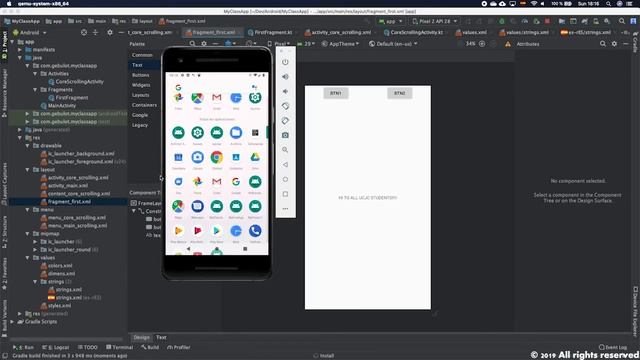This screenshot has width=640, height=360.
Task: Zoom in design surface with plus icon
Action: (x=482, y=44)
